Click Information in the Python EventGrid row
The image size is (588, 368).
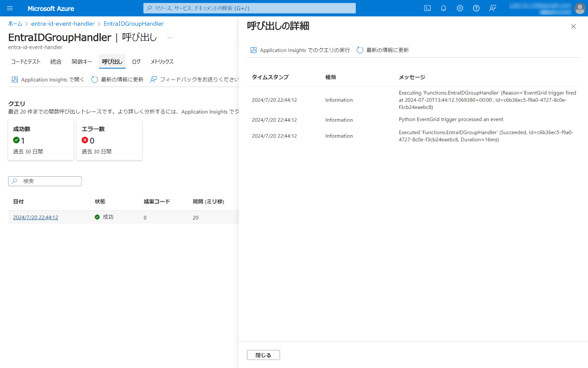pyautogui.click(x=339, y=120)
